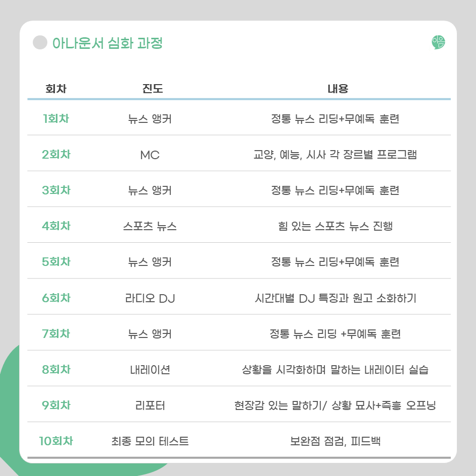Select the 회차 column header
The image size is (476, 476).
56,89
